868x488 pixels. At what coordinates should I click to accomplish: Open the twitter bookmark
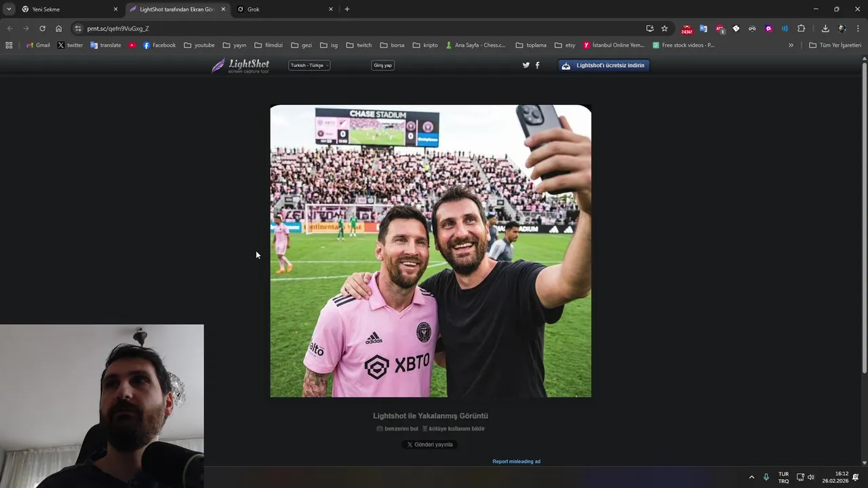coord(70,45)
